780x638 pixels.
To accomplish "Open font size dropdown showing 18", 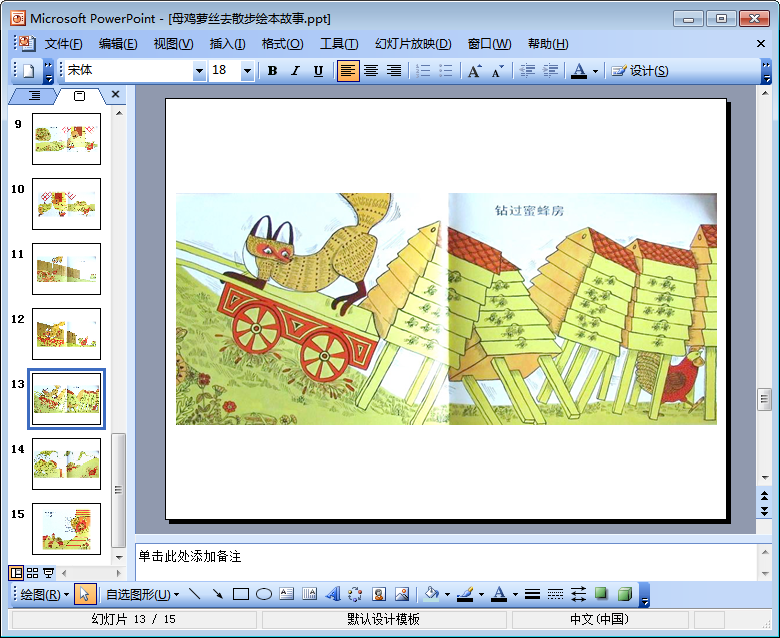I will pos(247,71).
